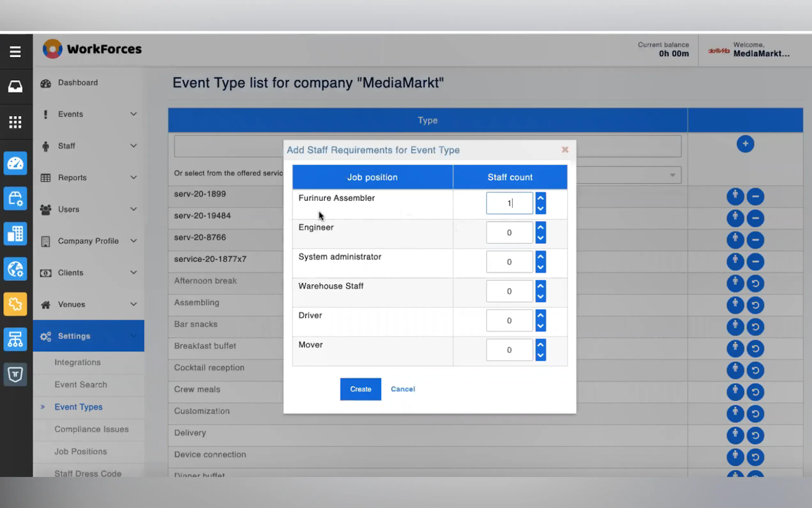Decrease Warehouse Staff count with down arrow
This screenshot has height=508, width=812.
click(540, 296)
